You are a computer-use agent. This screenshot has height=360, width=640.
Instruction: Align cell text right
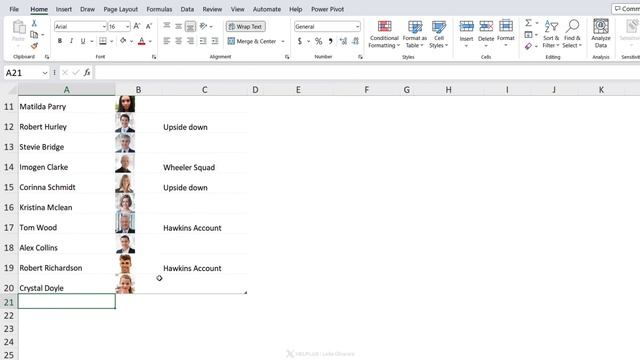click(x=190, y=41)
